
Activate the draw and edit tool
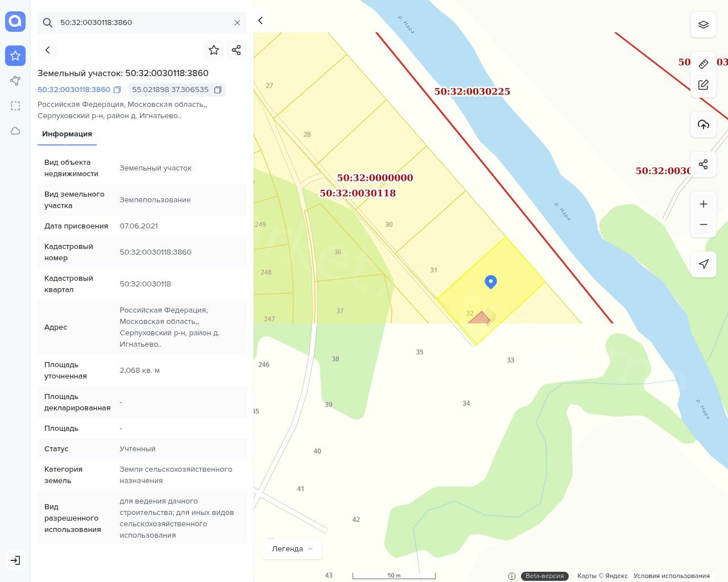(703, 85)
